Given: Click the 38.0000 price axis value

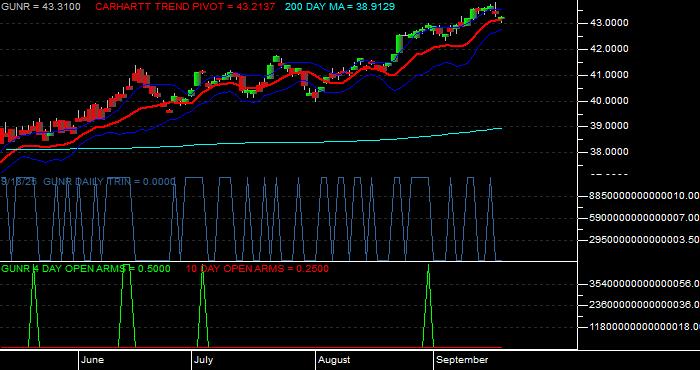Looking at the screenshot, I should [610, 152].
